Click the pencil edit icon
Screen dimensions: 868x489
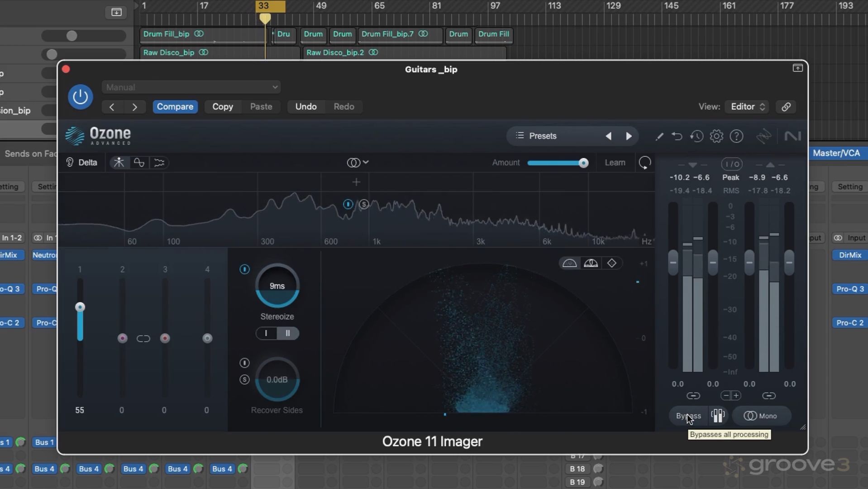659,136
